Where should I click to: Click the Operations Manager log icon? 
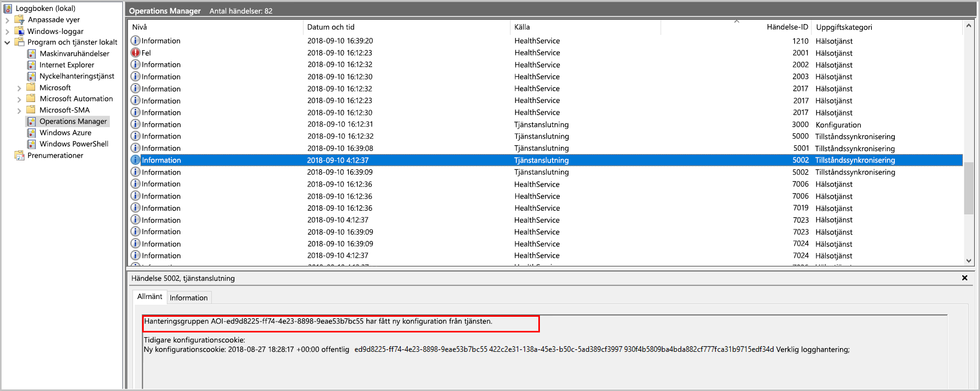pyautogui.click(x=31, y=121)
